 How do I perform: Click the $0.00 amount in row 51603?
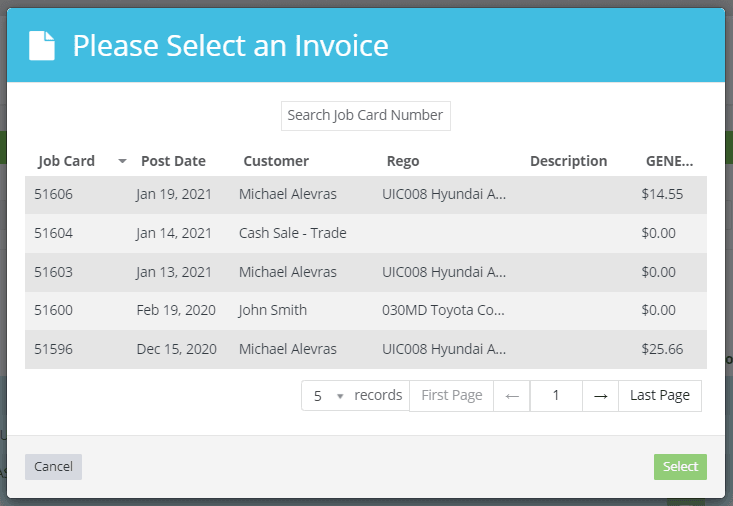click(658, 272)
